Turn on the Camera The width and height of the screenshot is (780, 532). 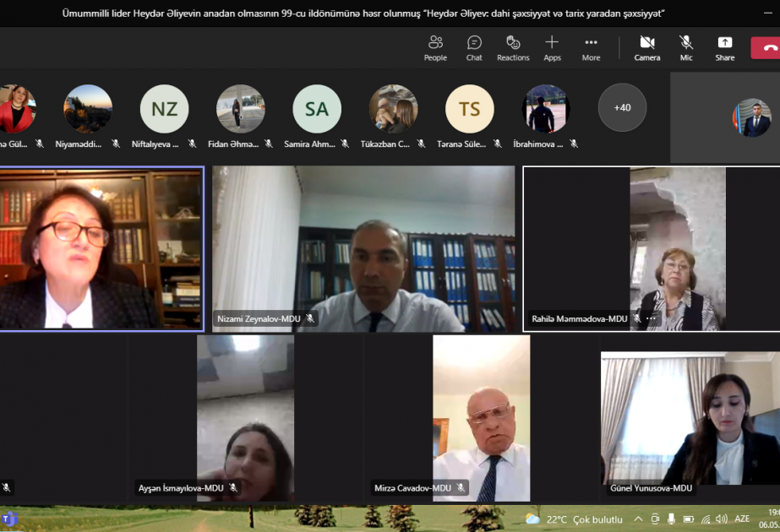[647, 48]
